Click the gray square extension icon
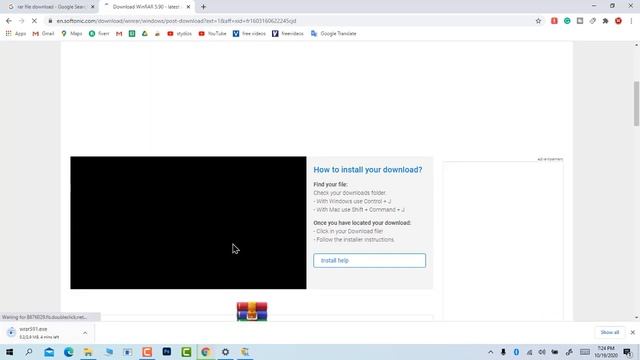Image resolution: width=640 pixels, height=360 pixels. click(x=580, y=21)
